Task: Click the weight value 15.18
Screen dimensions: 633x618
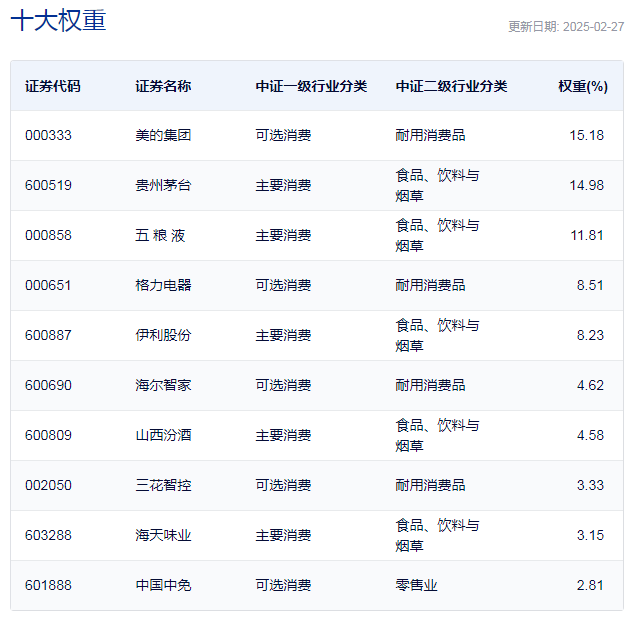Action: point(586,135)
